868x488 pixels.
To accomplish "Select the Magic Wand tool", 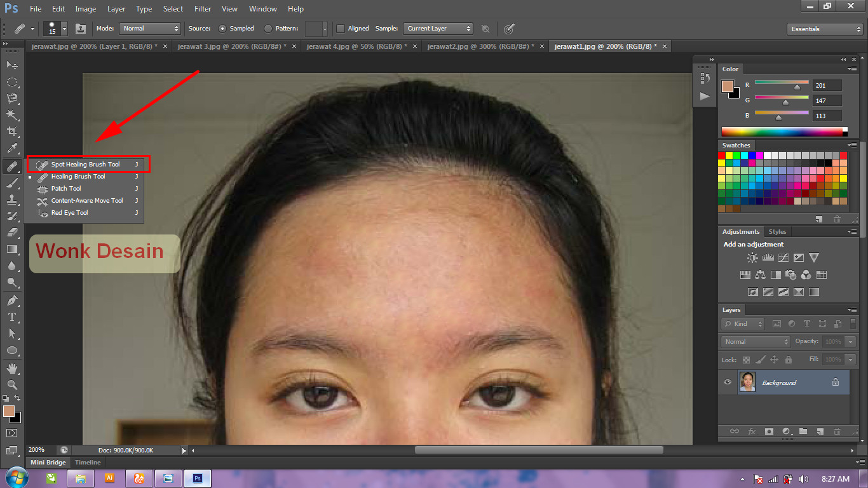I will click(x=12, y=115).
